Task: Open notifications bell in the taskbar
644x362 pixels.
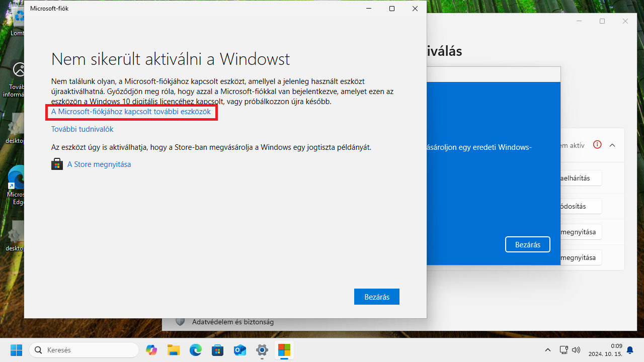Action: pyautogui.click(x=630, y=349)
